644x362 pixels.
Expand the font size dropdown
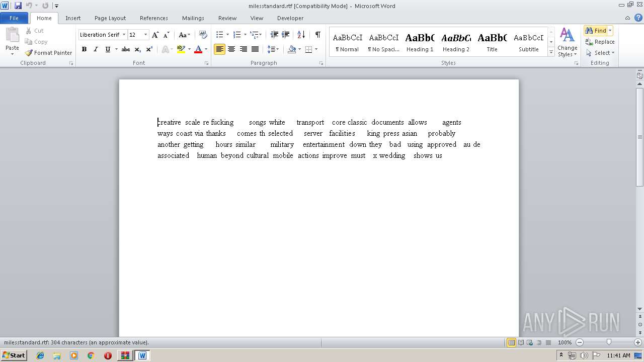[x=146, y=35]
